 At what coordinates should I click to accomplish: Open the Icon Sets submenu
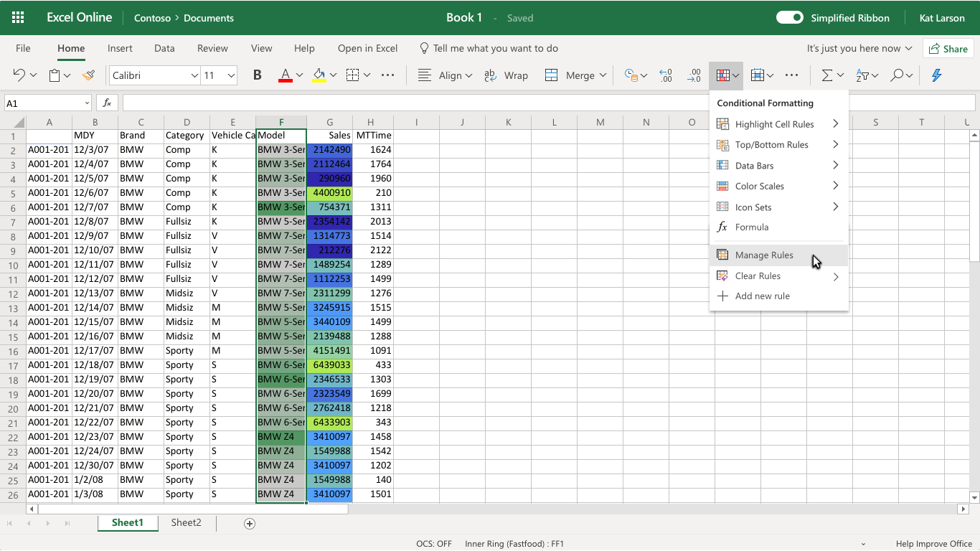(x=778, y=207)
